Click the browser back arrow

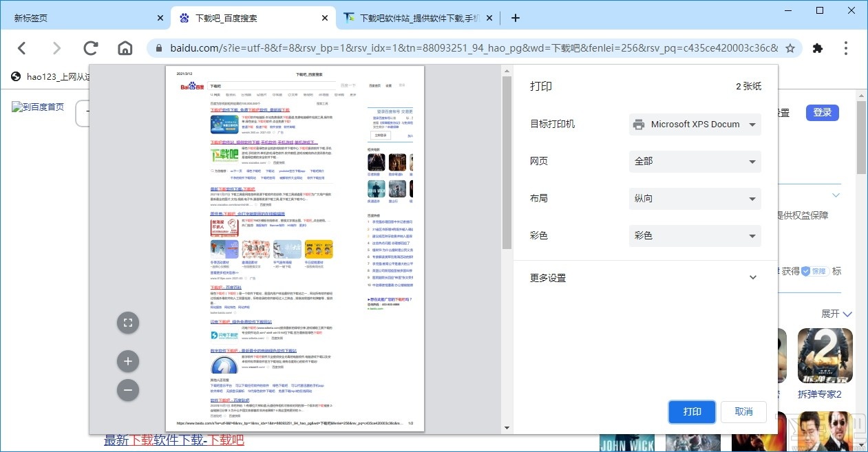[21, 48]
